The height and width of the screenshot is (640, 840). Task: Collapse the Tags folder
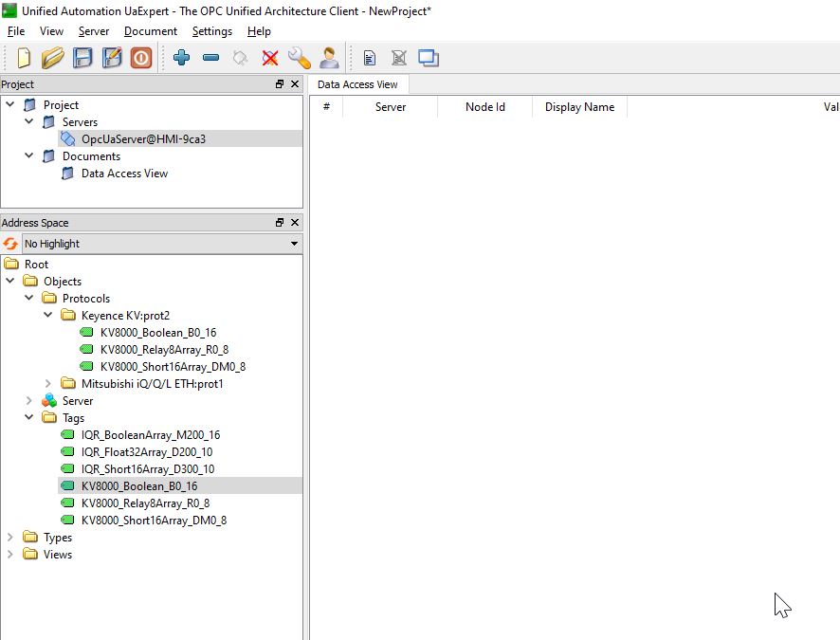(29, 417)
